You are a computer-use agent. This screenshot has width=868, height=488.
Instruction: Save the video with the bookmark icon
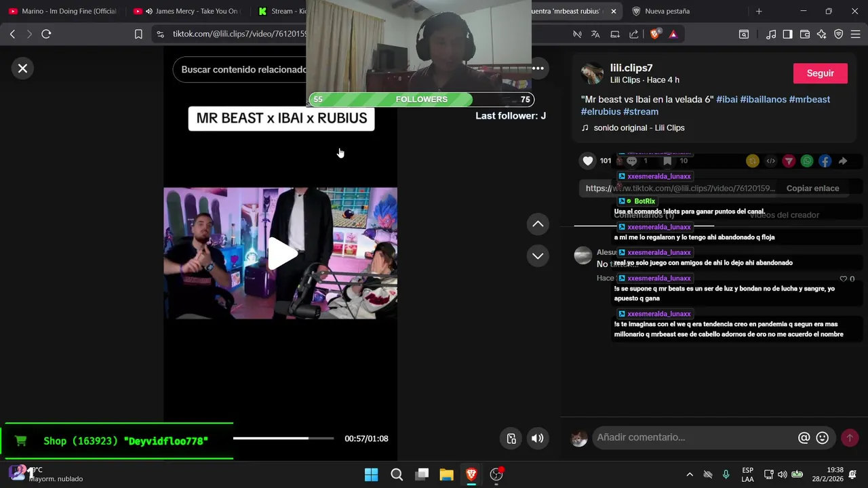667,161
